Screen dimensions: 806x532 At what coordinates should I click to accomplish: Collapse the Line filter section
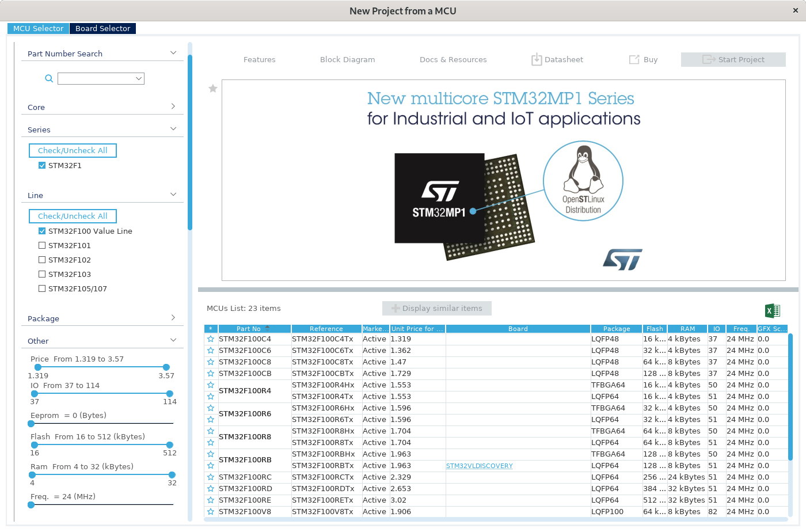[173, 195]
